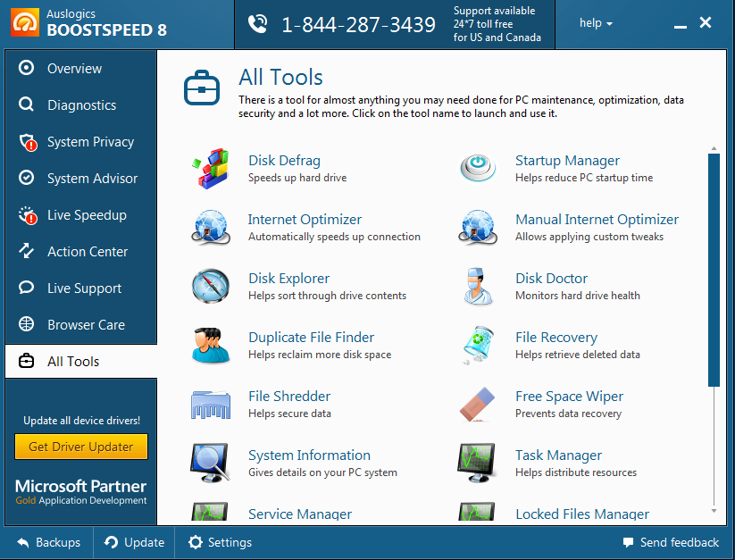Click the Duplicate File Finder people icon
Screen dimensions: 735x560
pyautogui.click(x=211, y=346)
